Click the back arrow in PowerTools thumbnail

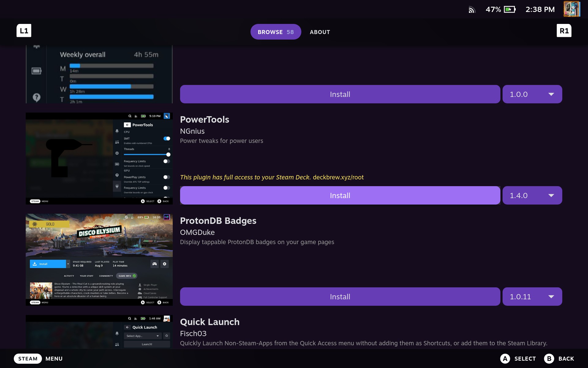pos(127,125)
